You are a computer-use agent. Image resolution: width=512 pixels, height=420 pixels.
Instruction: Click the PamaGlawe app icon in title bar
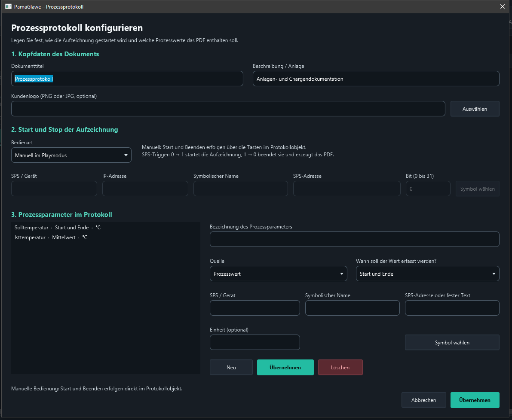pos(9,6)
